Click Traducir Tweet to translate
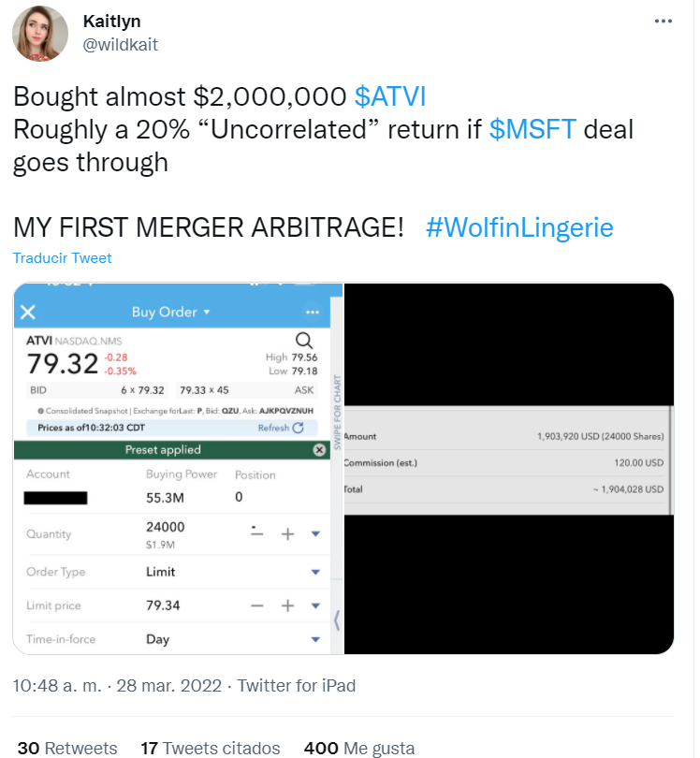 coord(63,258)
